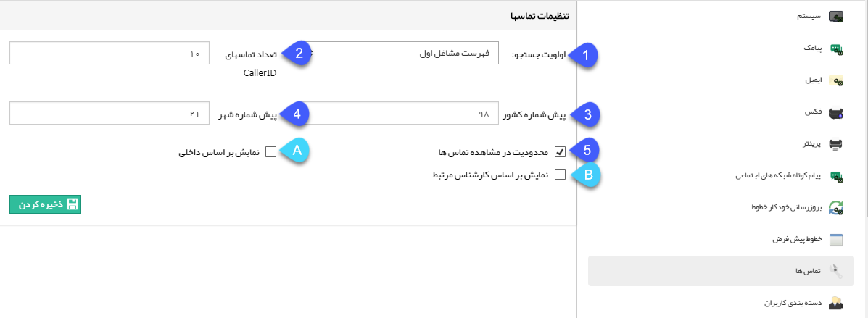
Task: Open the پرینتر printer icon
Action: [x=835, y=145]
